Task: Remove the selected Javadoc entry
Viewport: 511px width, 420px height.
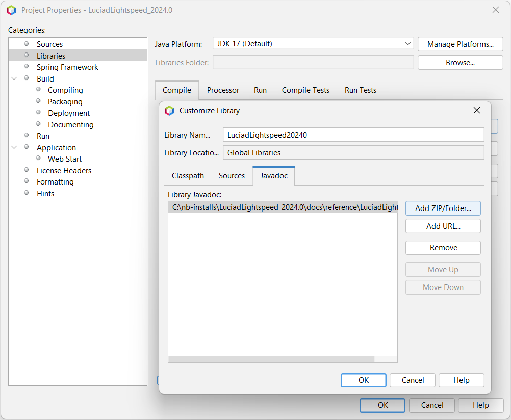Action: coord(443,248)
